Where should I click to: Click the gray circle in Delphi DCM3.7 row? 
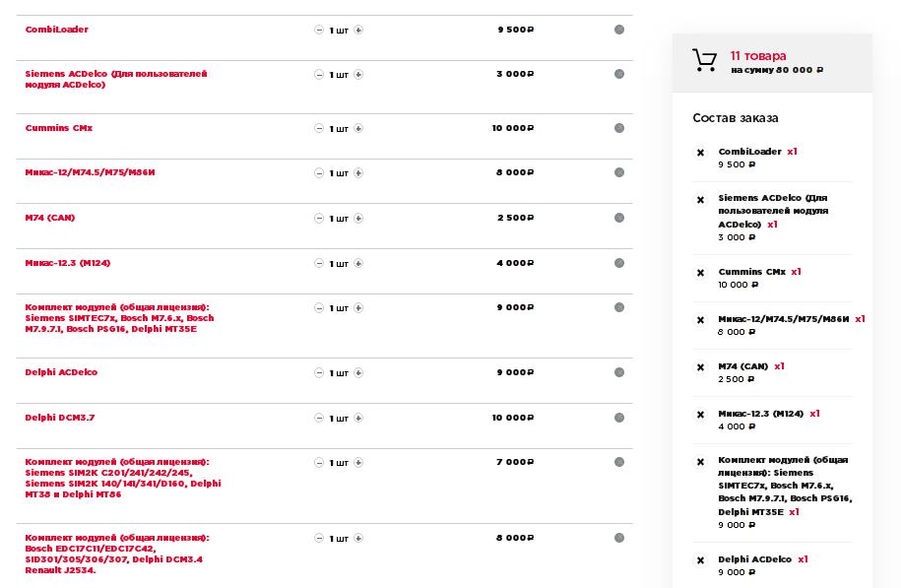pos(618,418)
